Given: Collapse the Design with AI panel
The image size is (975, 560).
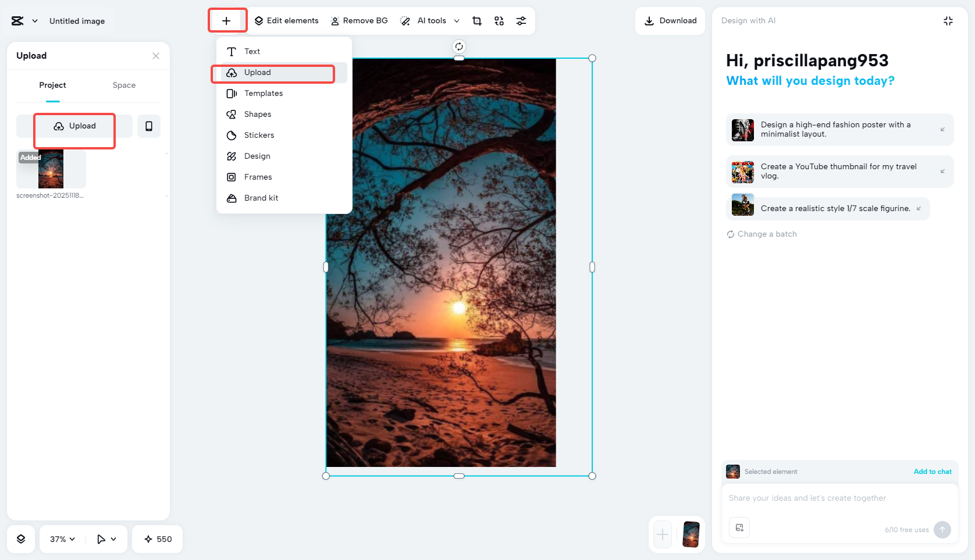Looking at the screenshot, I should (x=948, y=20).
